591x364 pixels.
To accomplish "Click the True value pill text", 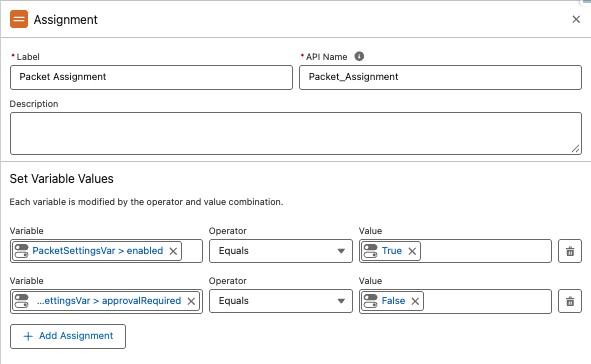I will click(392, 251).
